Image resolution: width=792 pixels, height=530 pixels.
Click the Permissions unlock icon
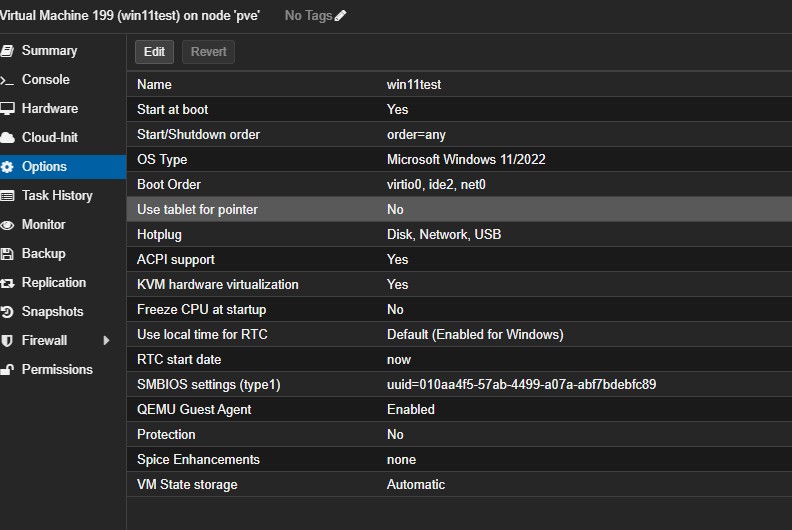7,370
